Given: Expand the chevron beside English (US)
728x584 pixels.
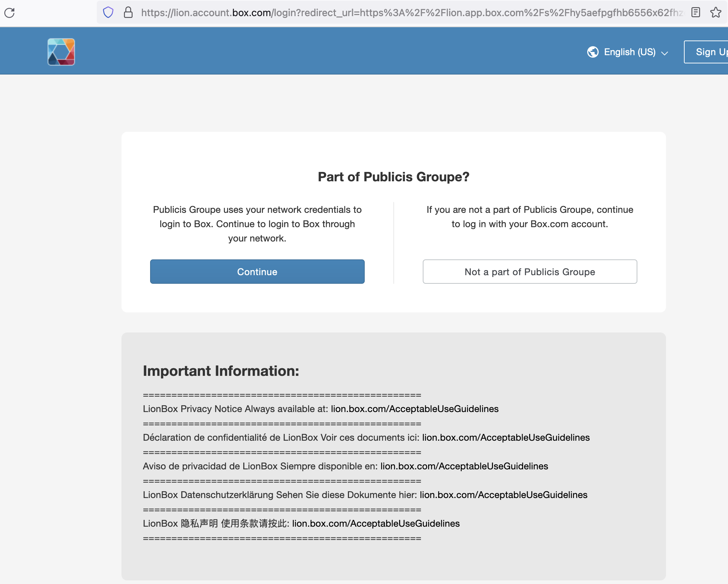Looking at the screenshot, I should coord(665,53).
